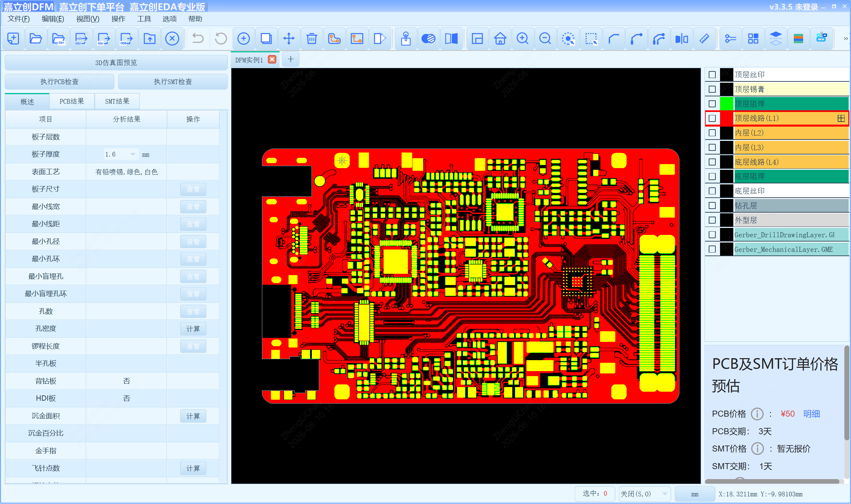This screenshot has width=851, height=504.
Task: Click 计算 in the 沉金面积 row
Action: [x=193, y=416]
